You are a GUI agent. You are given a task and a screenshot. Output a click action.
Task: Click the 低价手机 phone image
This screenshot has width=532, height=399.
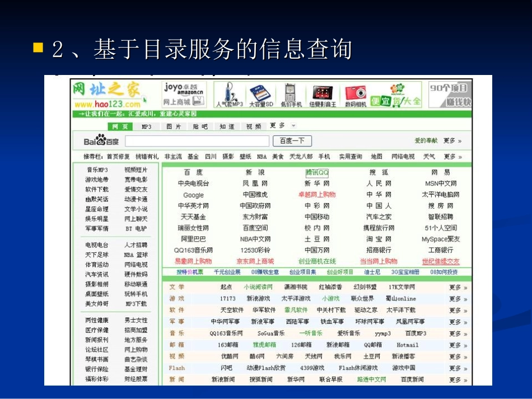pos(291,95)
